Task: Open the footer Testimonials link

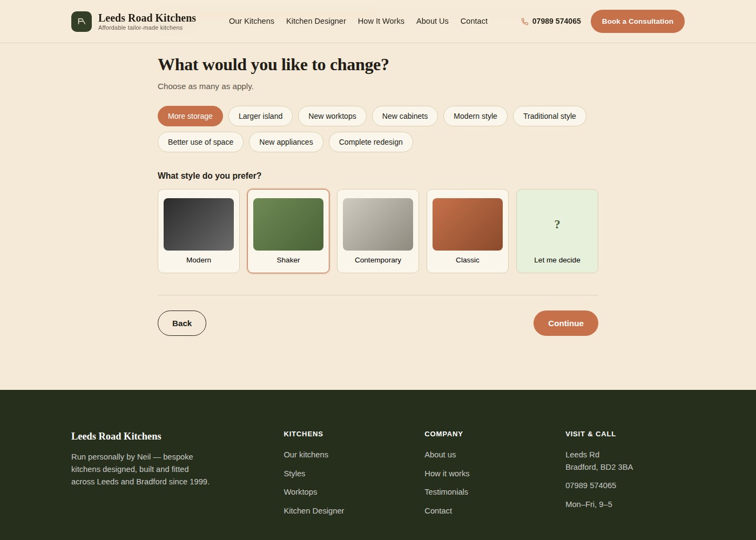Action: pyautogui.click(x=446, y=492)
